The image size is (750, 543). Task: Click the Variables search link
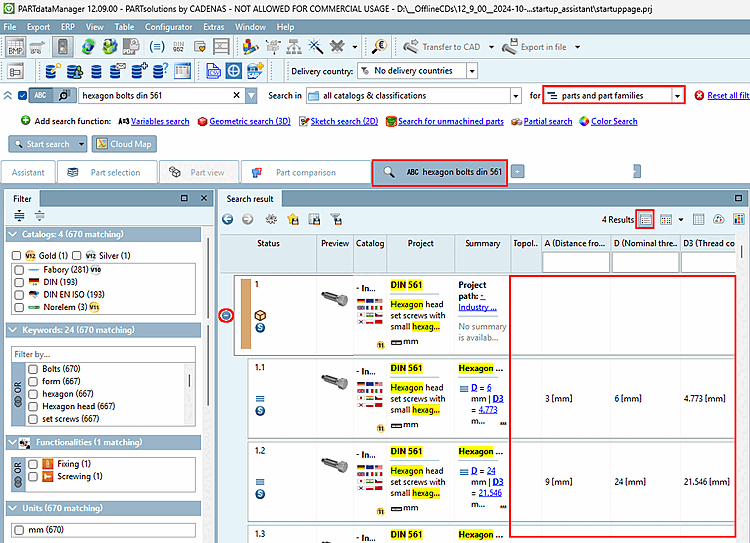coord(160,121)
